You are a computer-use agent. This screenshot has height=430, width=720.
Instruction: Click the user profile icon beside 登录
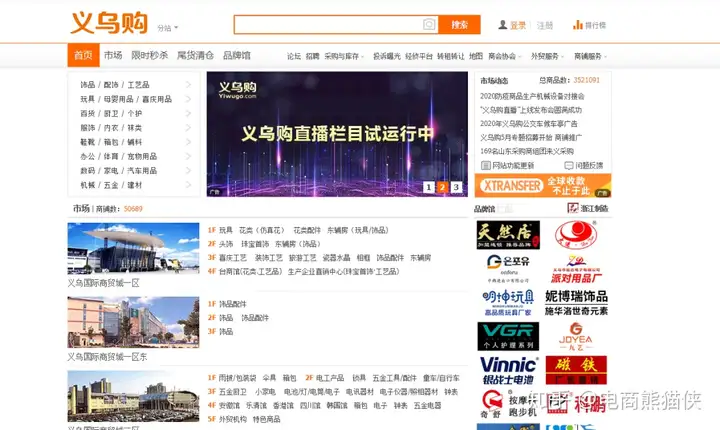coord(503,25)
